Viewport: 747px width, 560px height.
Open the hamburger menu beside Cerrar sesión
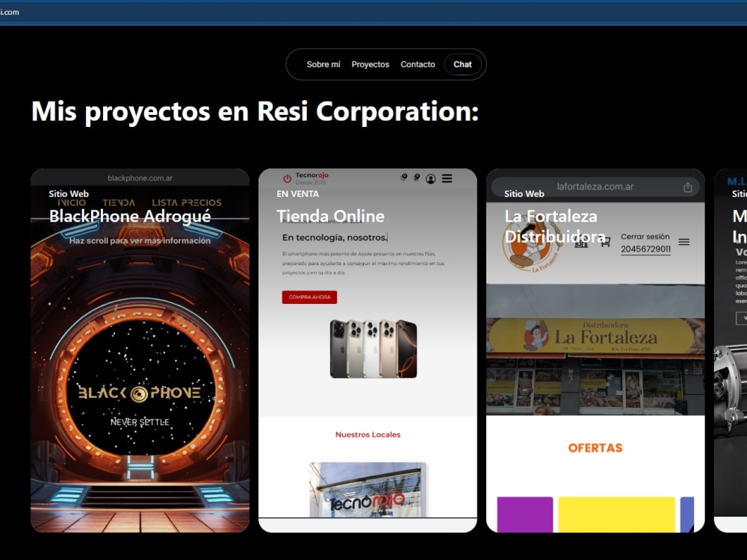pyautogui.click(x=684, y=242)
